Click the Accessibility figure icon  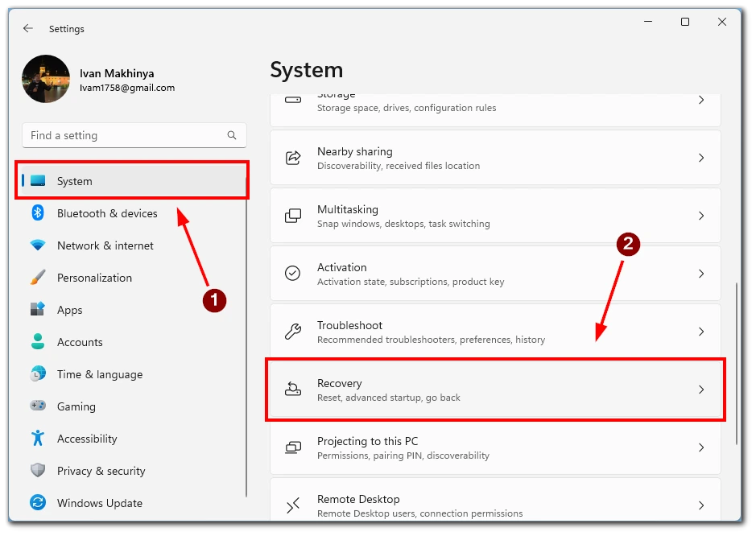38,438
